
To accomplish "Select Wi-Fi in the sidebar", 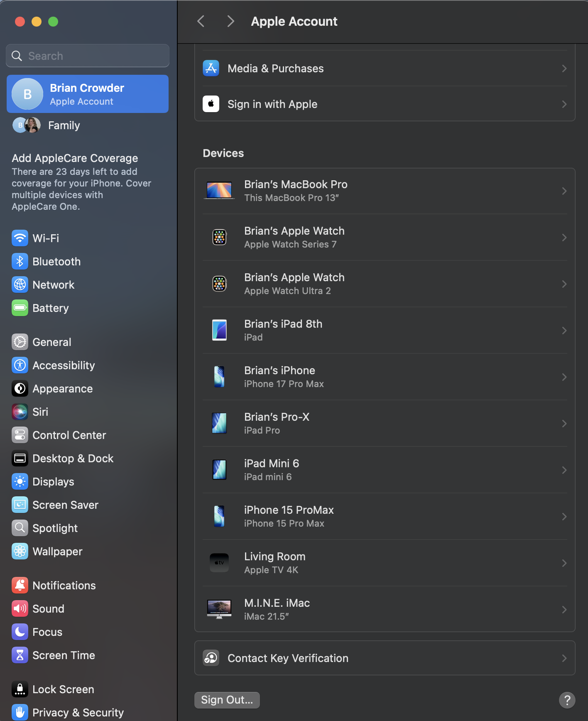I will (x=88, y=238).
